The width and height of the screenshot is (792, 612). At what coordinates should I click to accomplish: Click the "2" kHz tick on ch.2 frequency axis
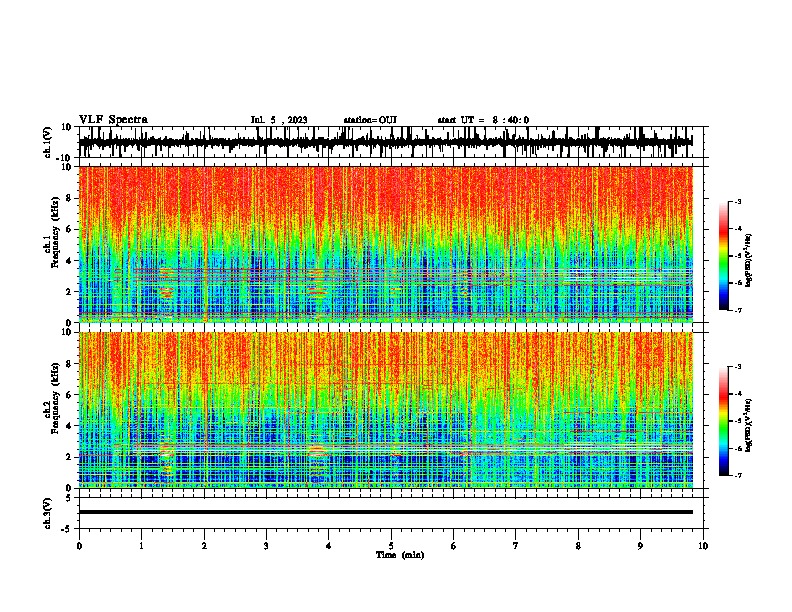[69, 457]
